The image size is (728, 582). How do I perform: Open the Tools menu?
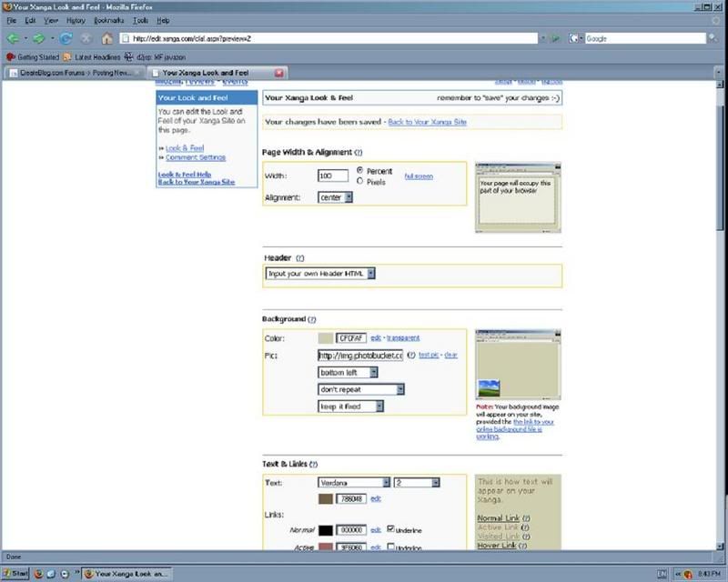(x=140, y=20)
